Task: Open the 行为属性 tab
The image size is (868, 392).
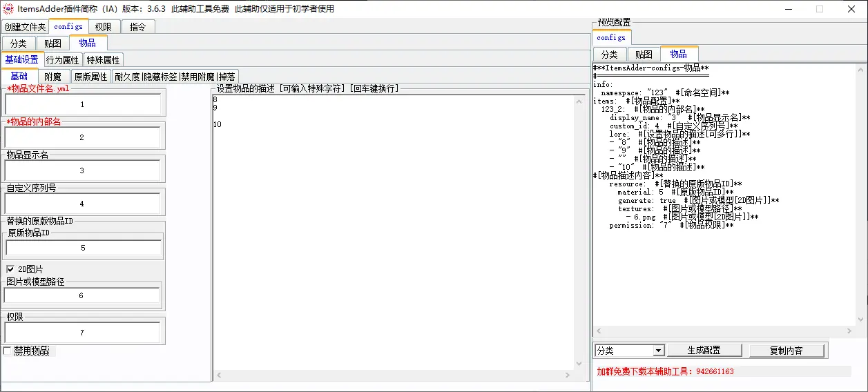Action: tap(63, 60)
